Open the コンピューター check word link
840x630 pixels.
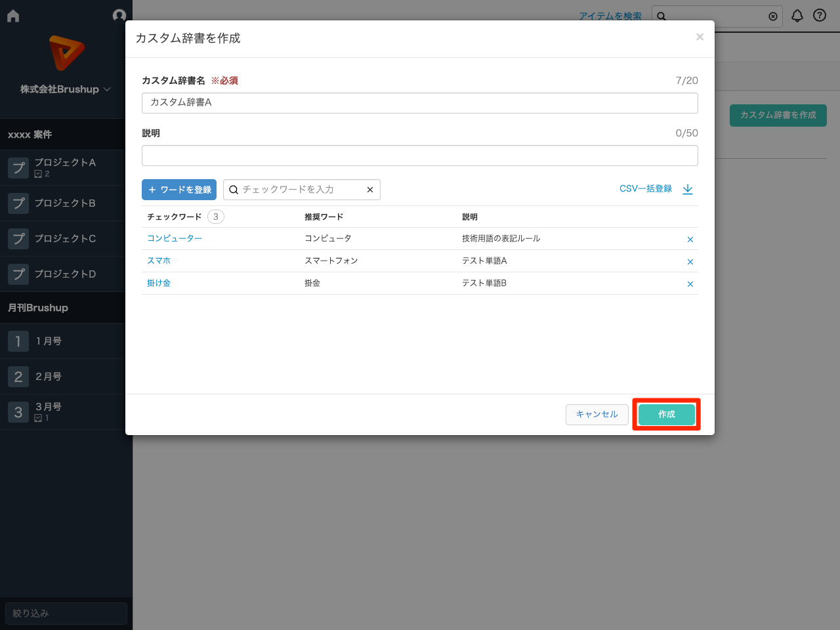coord(175,239)
